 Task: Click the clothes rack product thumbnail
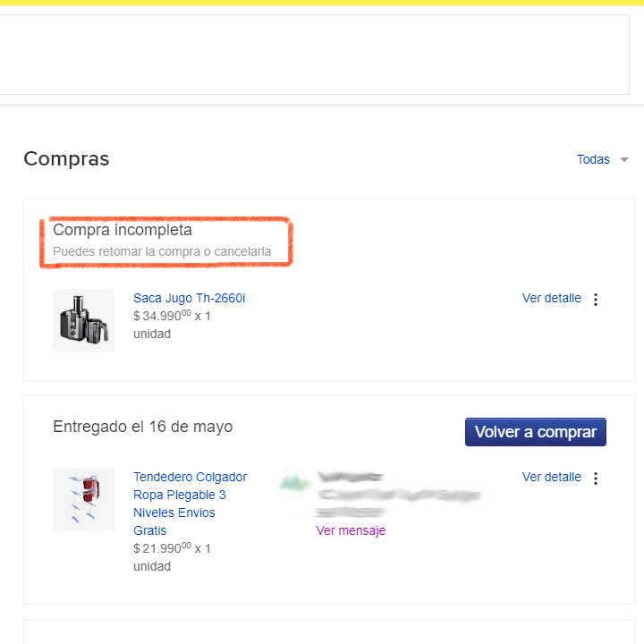coord(84,499)
